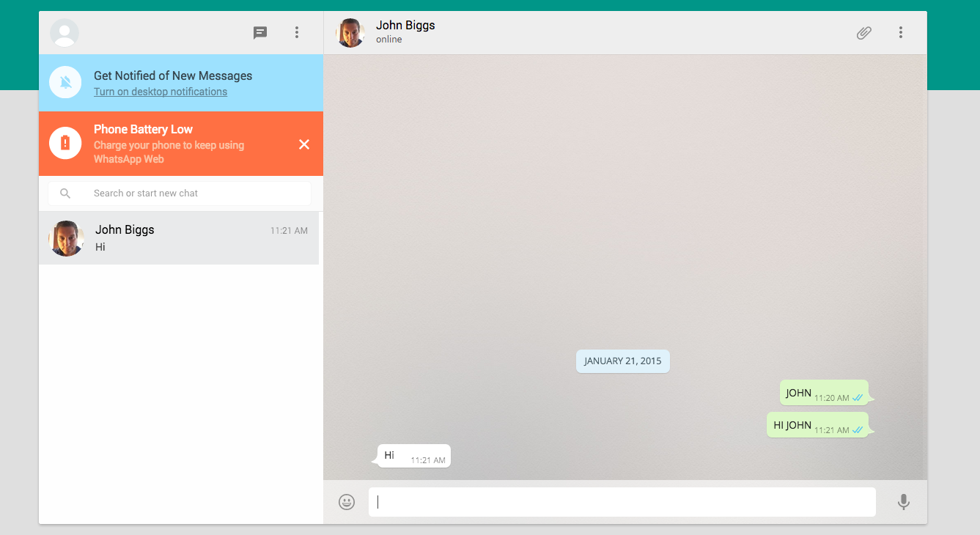Click Turn on desktop notifications link
The width and height of the screenshot is (980, 535).
[x=161, y=92]
